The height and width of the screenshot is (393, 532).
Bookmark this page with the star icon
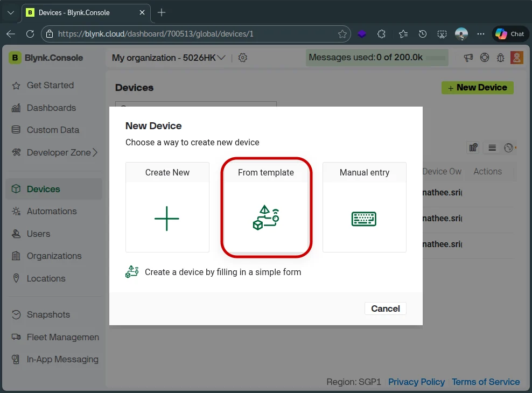click(342, 34)
